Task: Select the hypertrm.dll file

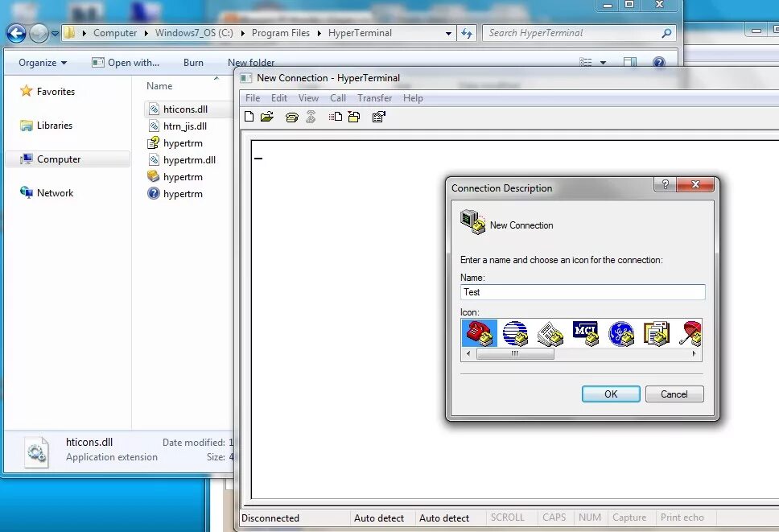Action: 189,160
